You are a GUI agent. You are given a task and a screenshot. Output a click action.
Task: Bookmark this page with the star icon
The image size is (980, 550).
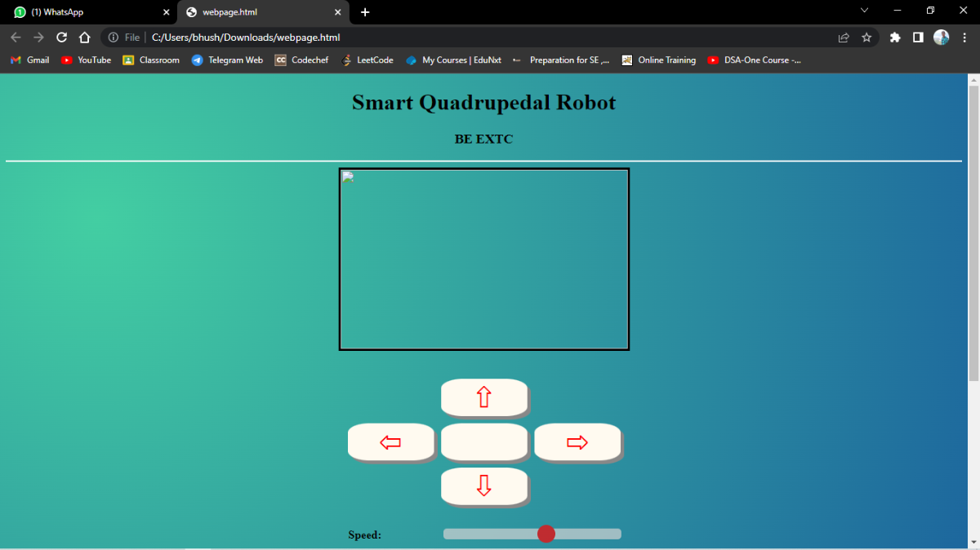866,38
